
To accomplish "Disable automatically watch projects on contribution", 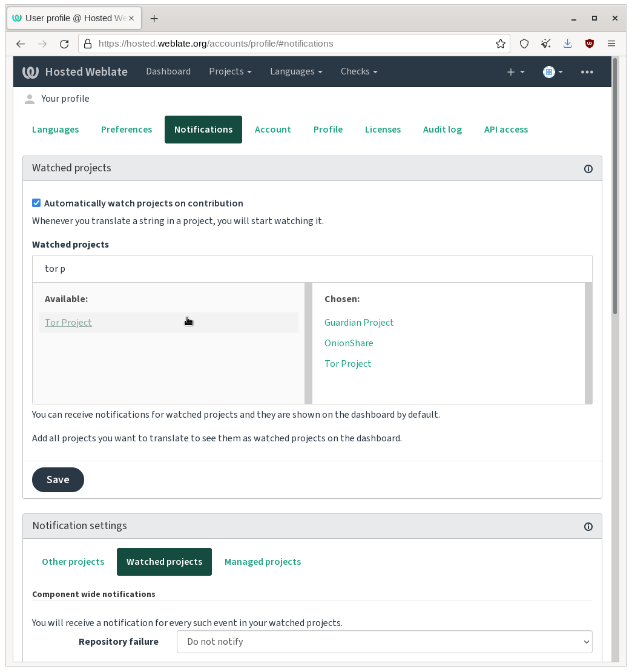I will tap(36, 203).
